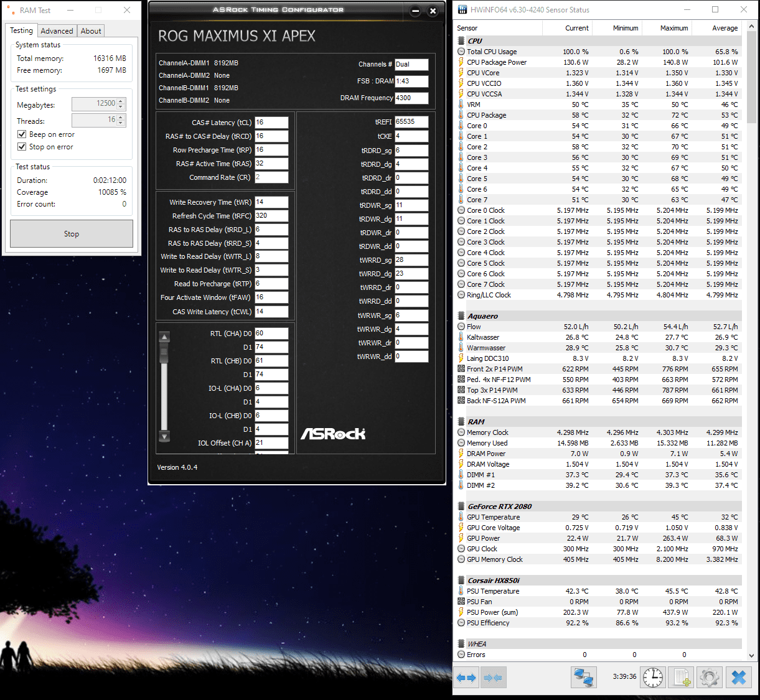Click the HWiNFO64 title bar app icon
This screenshot has height=700, width=760.
462,10
